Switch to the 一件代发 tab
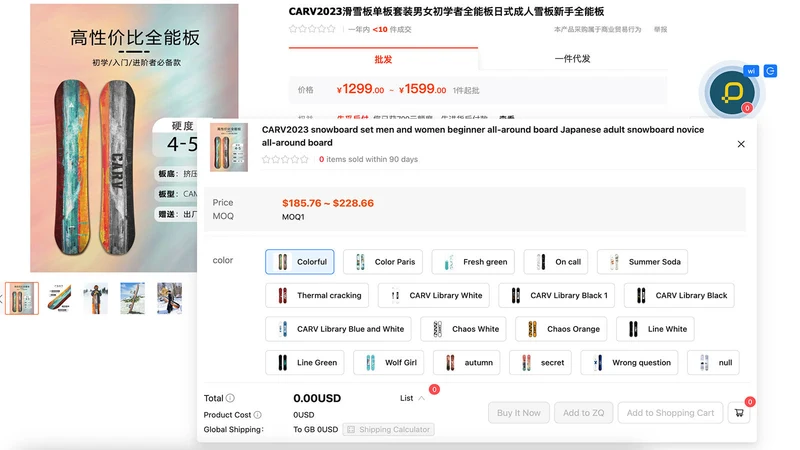 coord(572,59)
